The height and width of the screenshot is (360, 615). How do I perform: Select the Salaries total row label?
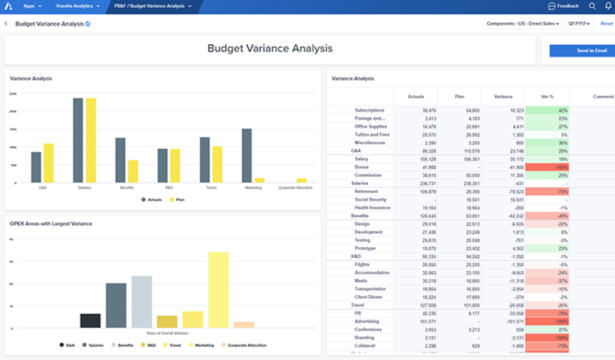[x=359, y=183]
